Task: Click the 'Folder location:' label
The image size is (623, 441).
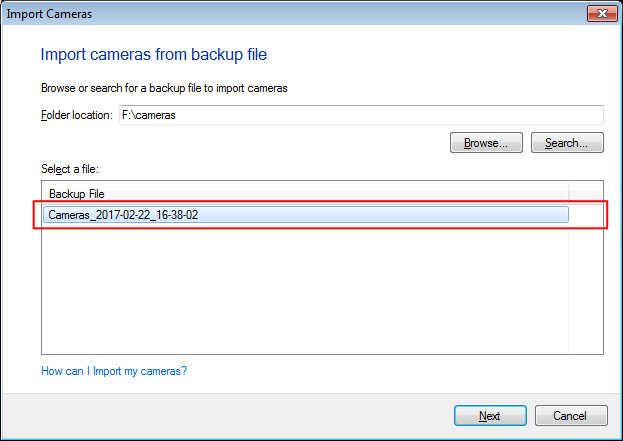Action: [x=77, y=115]
